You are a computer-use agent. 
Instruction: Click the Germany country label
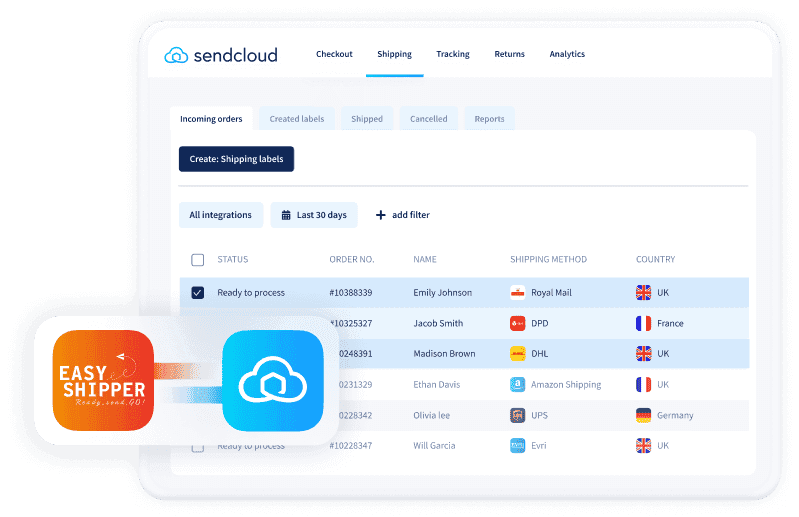[675, 415]
